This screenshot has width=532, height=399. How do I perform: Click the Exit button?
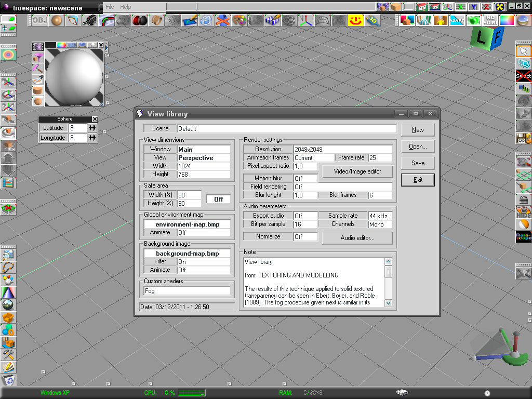(x=418, y=180)
